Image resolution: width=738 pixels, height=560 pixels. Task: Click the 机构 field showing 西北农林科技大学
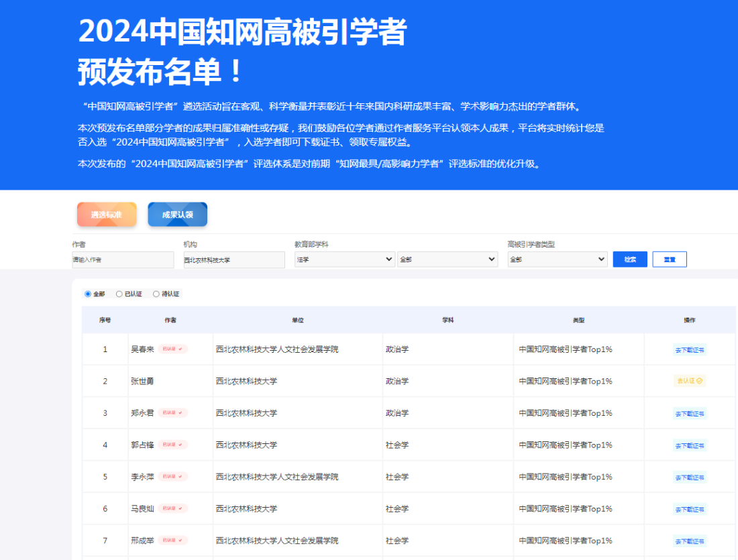click(233, 259)
